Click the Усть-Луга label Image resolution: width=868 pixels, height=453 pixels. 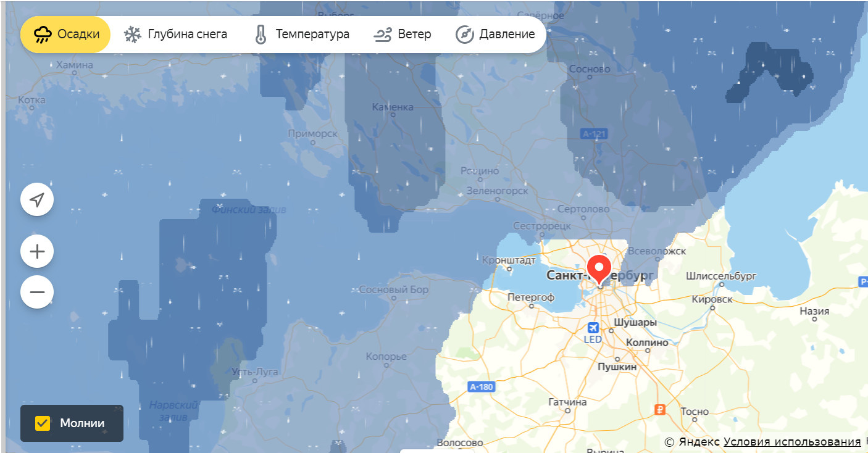[254, 372]
